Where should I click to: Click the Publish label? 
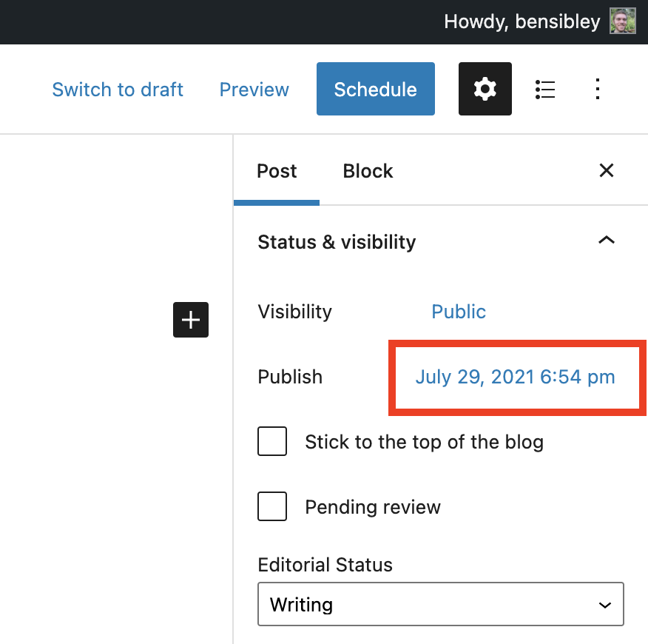[290, 377]
